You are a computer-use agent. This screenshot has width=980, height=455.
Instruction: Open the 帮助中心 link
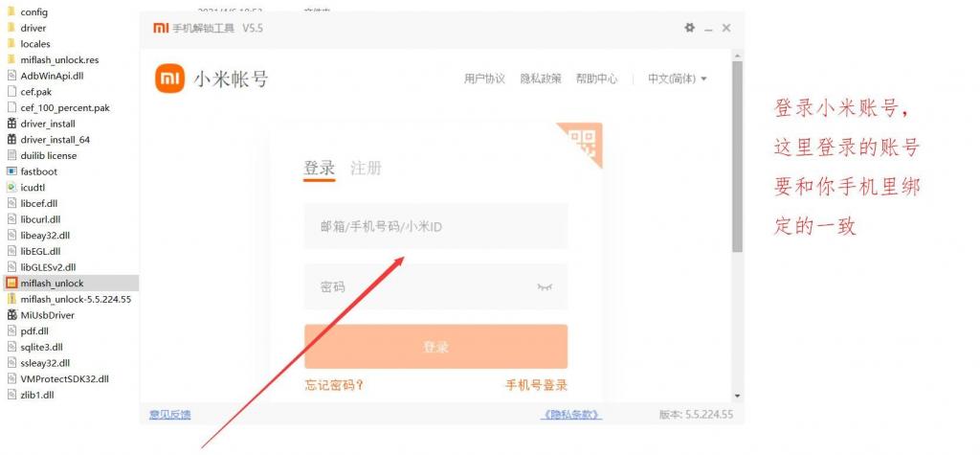coord(596,79)
